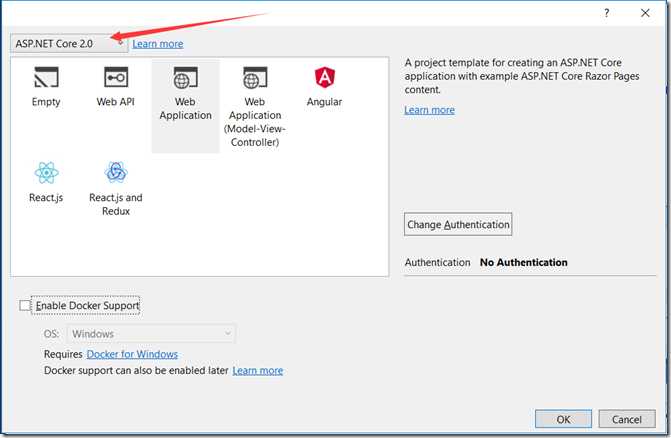Viewport: 671px width, 438px height.
Task: Click the Authentication label text
Action: (x=437, y=262)
